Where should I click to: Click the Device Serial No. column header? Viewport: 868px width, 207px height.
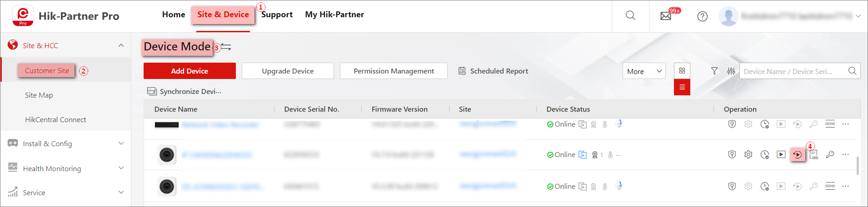[x=311, y=109]
